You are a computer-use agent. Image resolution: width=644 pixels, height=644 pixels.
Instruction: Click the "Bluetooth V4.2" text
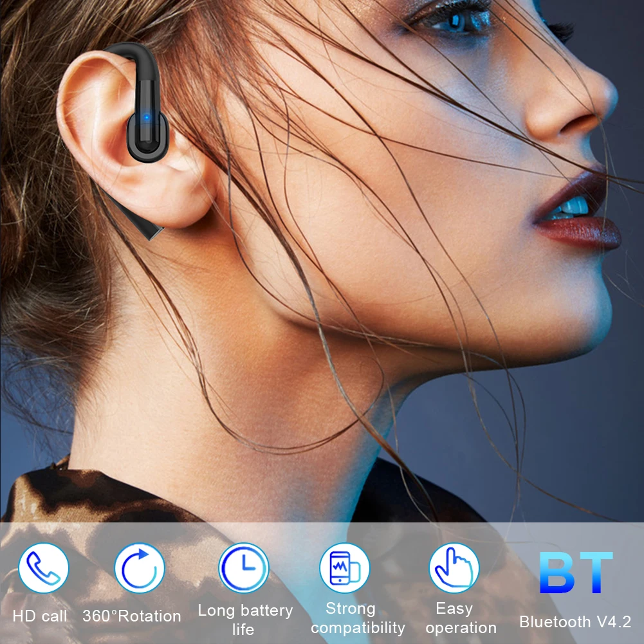pyautogui.click(x=575, y=621)
